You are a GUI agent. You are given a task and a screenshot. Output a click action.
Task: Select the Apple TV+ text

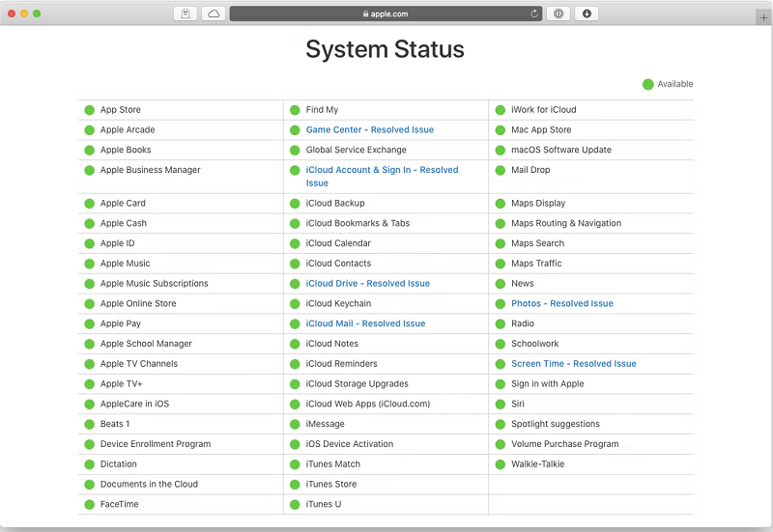click(x=122, y=383)
